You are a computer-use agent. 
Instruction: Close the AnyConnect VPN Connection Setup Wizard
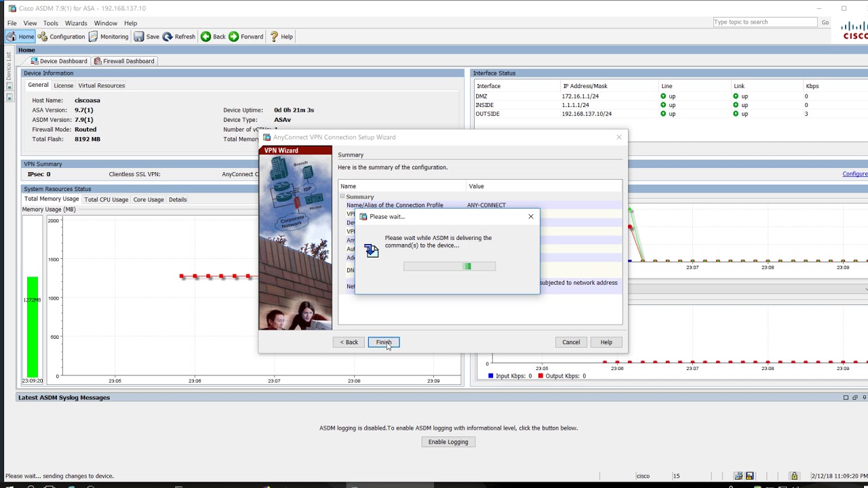point(619,137)
